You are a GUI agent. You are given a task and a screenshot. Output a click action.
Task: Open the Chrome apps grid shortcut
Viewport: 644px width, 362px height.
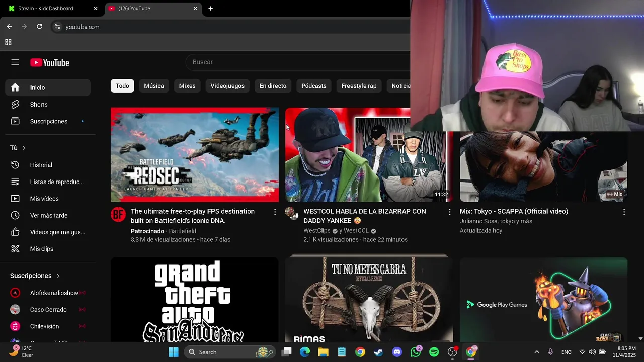tap(8, 42)
